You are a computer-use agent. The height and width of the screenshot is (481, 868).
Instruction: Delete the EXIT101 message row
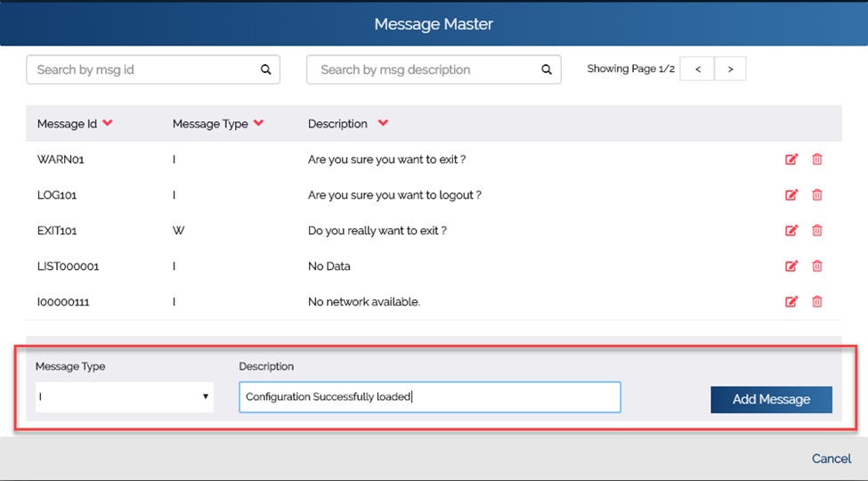coord(817,231)
